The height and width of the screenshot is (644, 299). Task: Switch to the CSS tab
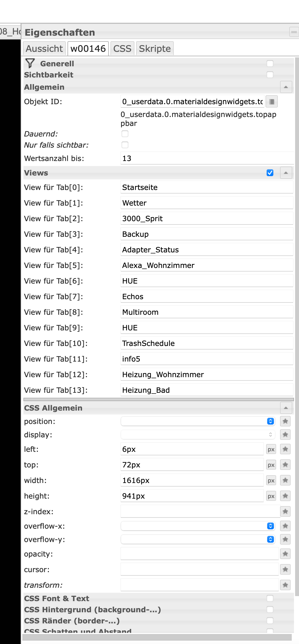(x=122, y=49)
